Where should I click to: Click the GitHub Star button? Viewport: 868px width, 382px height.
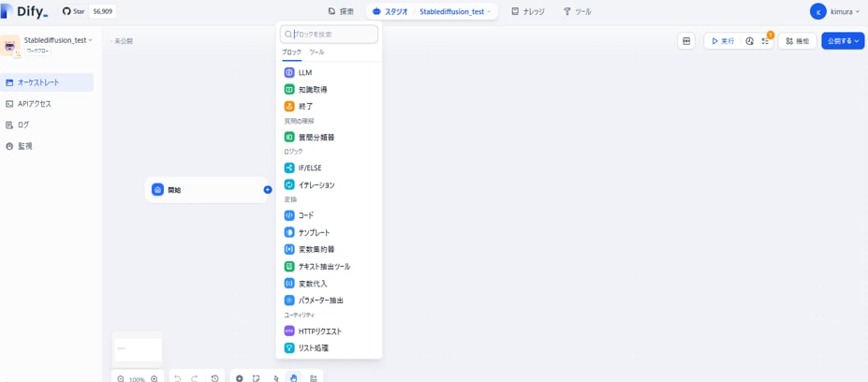pyautogui.click(x=74, y=11)
